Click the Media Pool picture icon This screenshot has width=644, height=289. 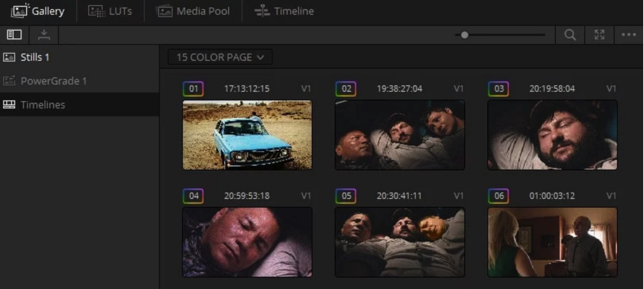click(x=164, y=11)
